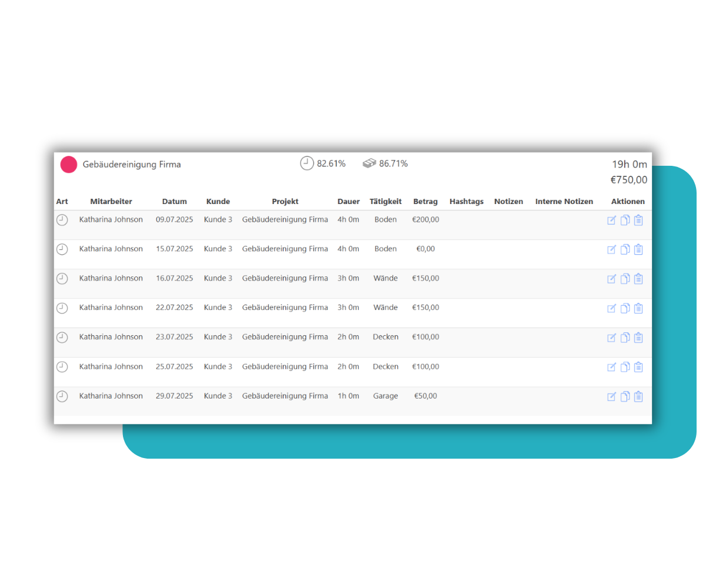Click the Mitarbeiter column header

point(111,201)
